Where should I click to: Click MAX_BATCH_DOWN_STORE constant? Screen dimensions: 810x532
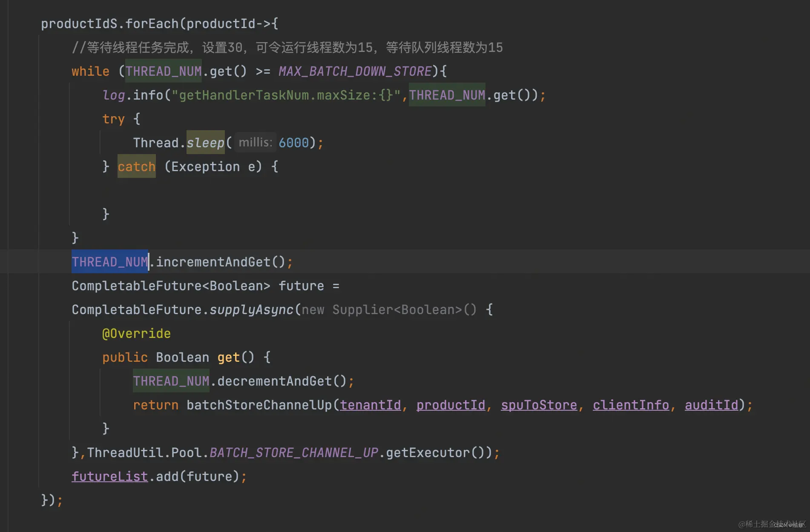coord(355,72)
